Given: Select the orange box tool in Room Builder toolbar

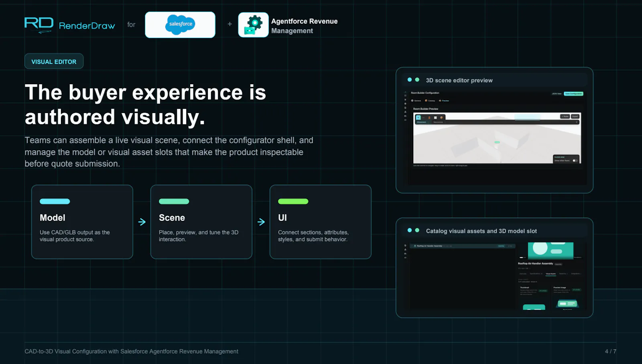Looking at the screenshot, I should 441,117.
